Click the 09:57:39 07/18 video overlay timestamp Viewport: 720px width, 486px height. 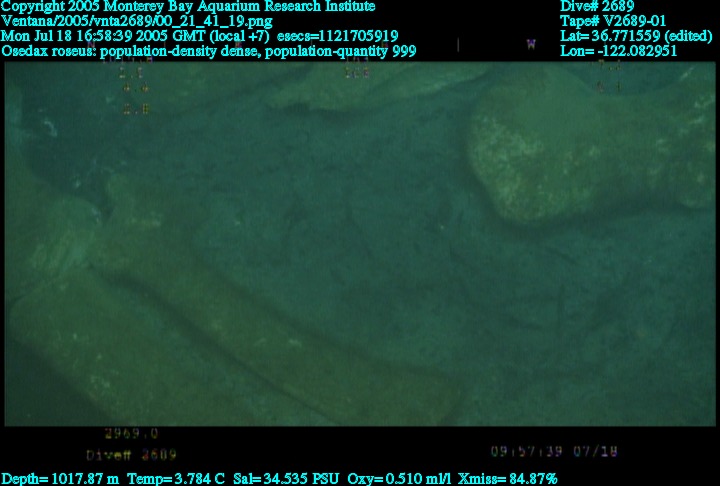click(x=554, y=452)
